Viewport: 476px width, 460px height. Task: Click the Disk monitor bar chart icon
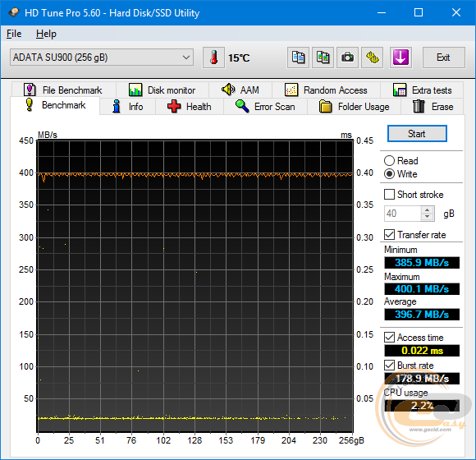click(x=135, y=90)
